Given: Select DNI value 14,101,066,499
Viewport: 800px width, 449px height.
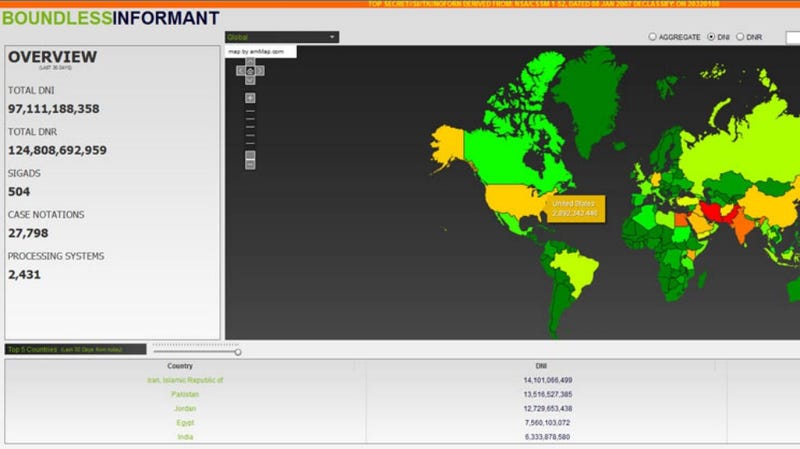Looking at the screenshot, I should point(547,380).
